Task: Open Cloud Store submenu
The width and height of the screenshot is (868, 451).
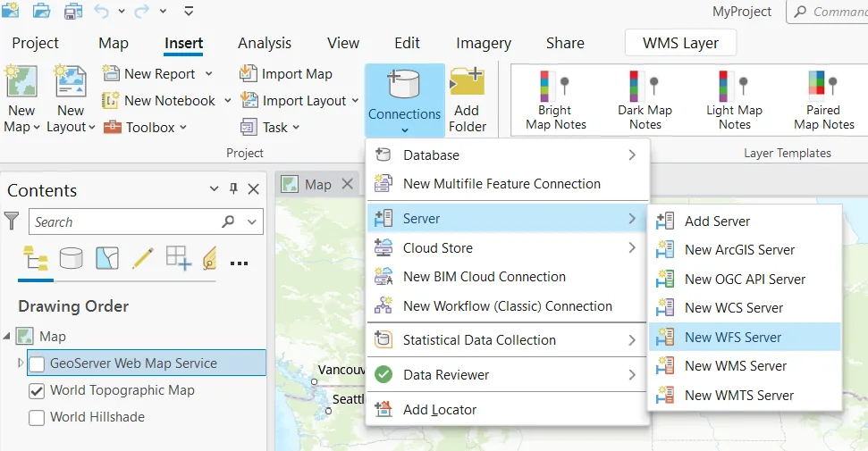Action: point(507,248)
